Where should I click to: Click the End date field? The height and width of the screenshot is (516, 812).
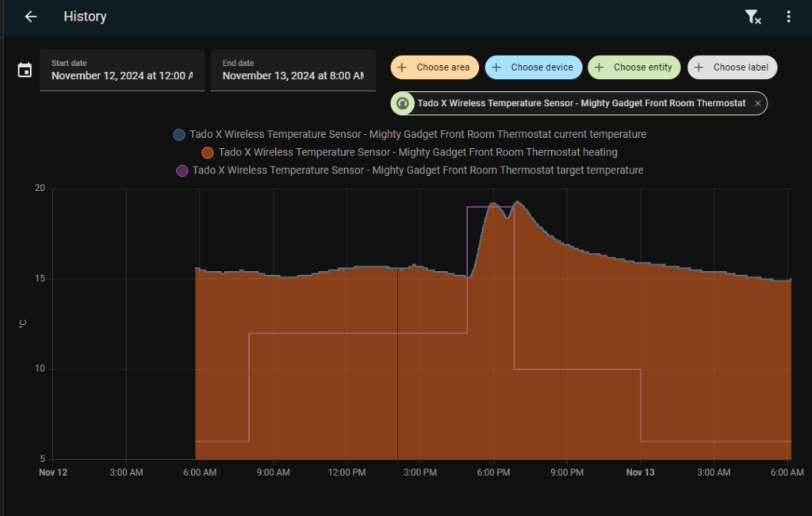tap(293, 71)
